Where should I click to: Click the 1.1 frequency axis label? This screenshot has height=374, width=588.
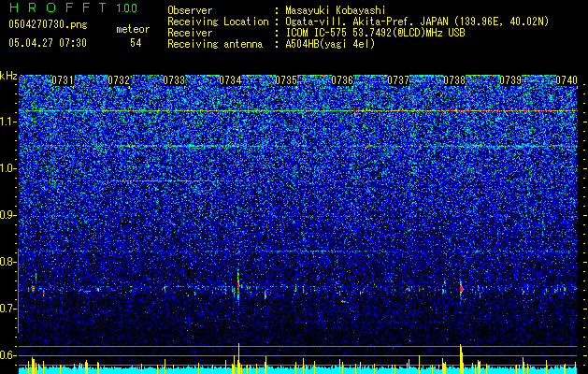tap(8, 122)
